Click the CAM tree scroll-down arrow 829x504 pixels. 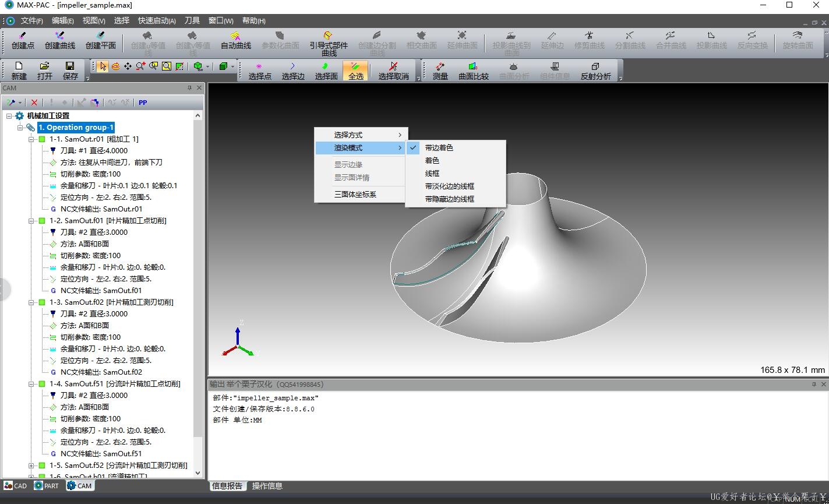click(x=197, y=473)
